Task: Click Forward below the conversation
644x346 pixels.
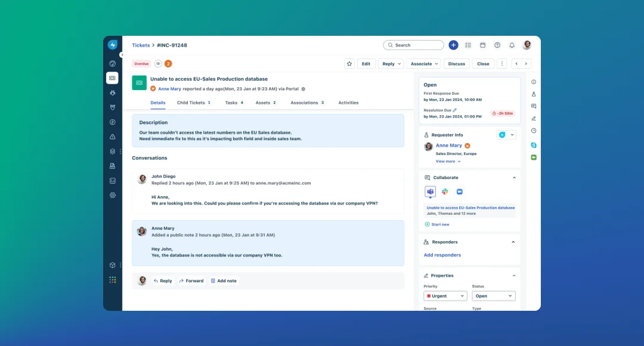Action: point(191,280)
